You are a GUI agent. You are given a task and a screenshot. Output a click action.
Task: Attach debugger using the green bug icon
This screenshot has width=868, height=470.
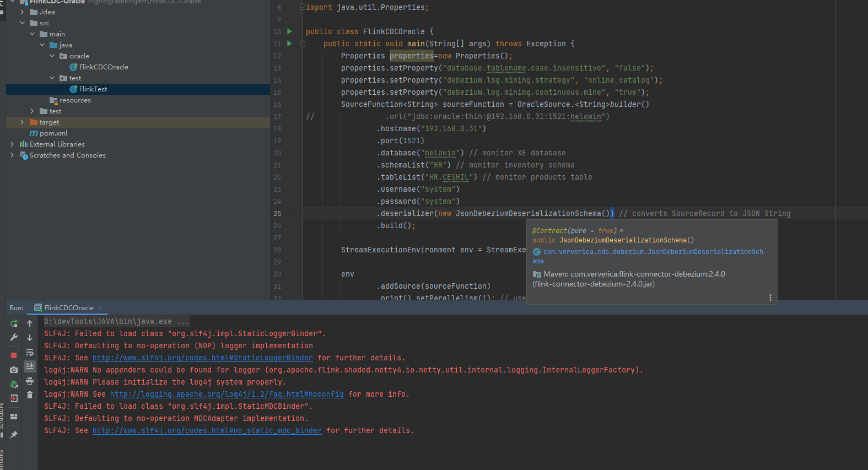click(14, 384)
